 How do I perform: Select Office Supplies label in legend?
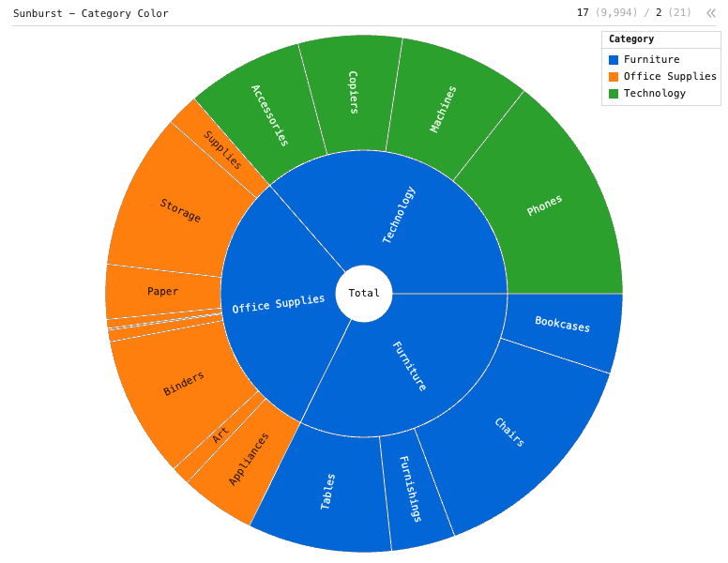(x=670, y=76)
